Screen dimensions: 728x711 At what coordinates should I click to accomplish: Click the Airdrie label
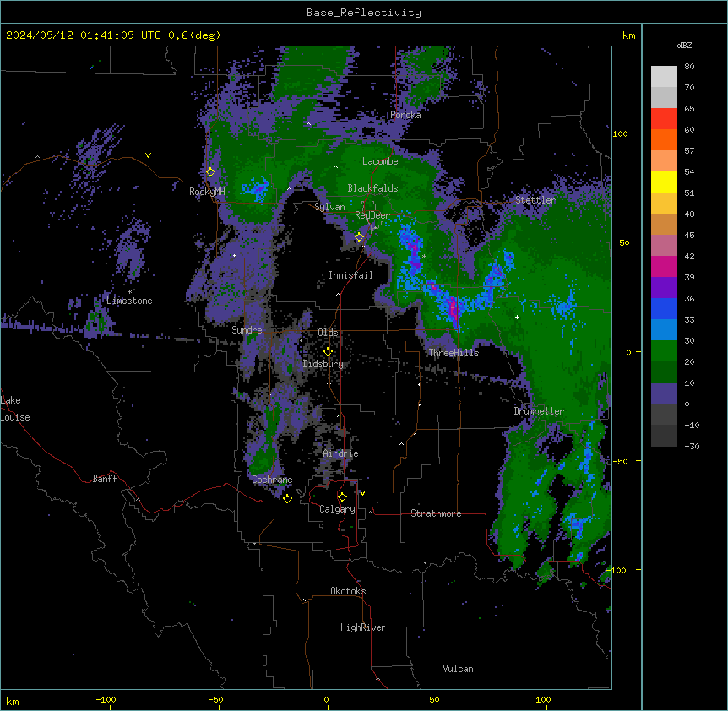341,453
